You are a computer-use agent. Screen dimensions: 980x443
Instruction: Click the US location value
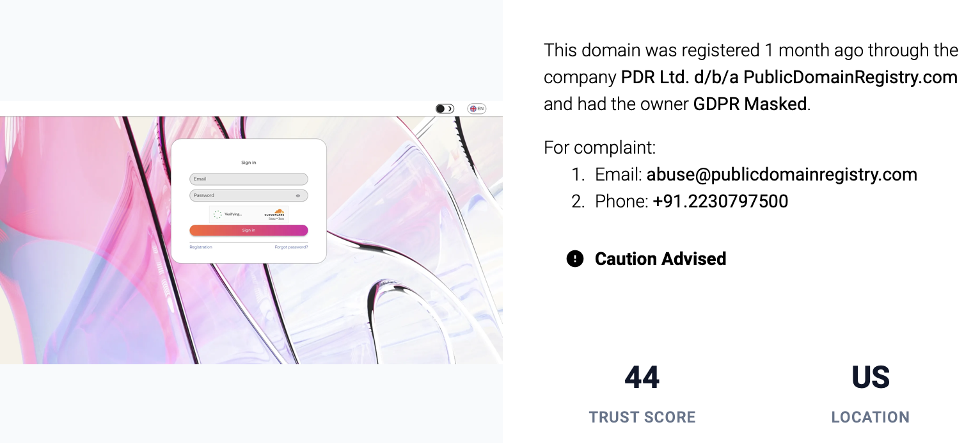(871, 378)
